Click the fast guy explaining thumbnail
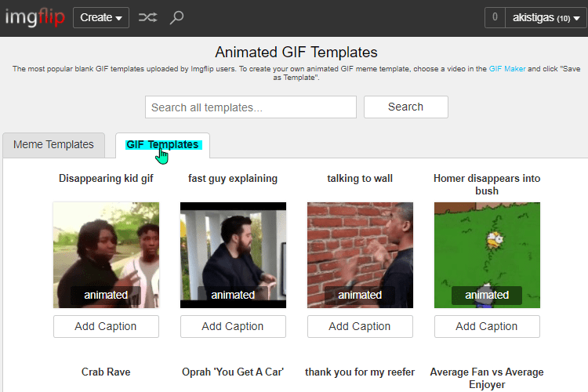Viewport: 588px width, 392px height. coord(233,255)
